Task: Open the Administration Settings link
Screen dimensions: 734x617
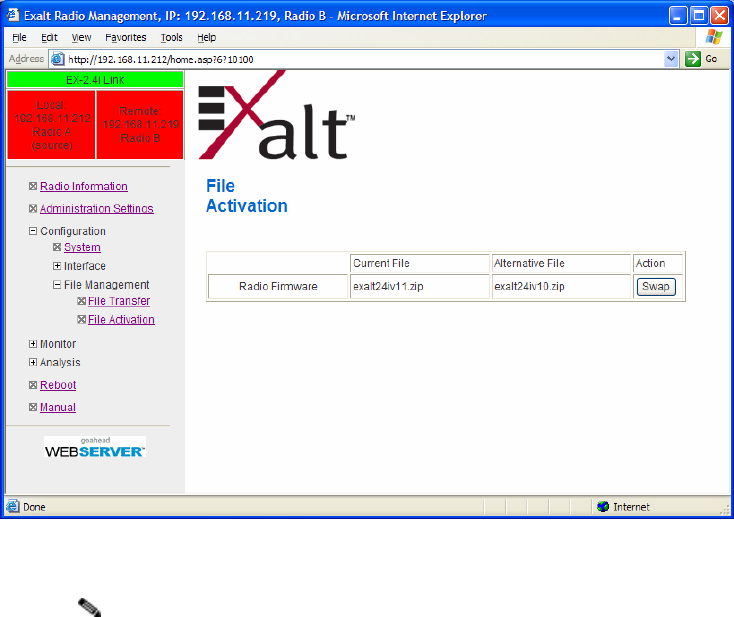Action: [x=97, y=209]
